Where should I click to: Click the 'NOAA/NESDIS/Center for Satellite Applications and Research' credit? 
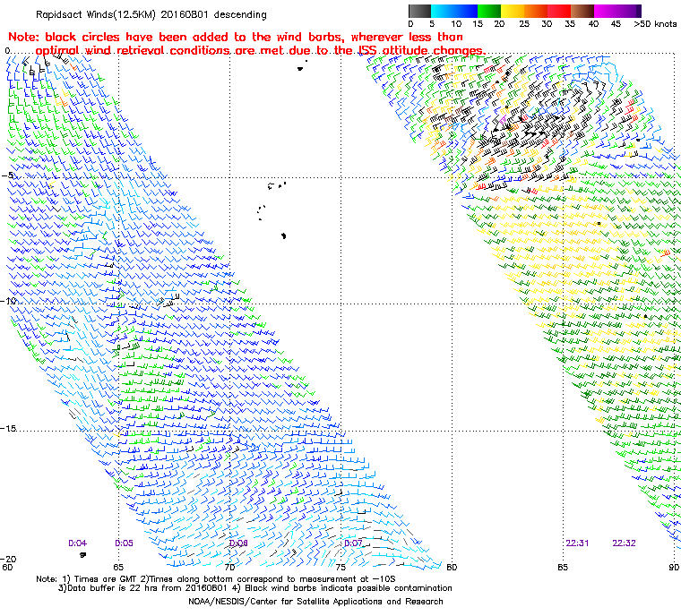(315, 602)
